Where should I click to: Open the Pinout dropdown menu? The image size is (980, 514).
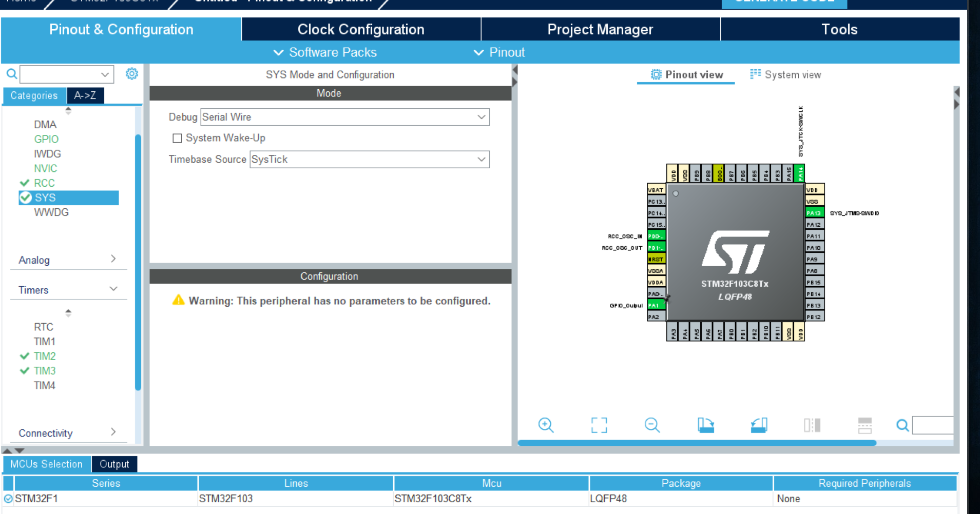(x=499, y=52)
